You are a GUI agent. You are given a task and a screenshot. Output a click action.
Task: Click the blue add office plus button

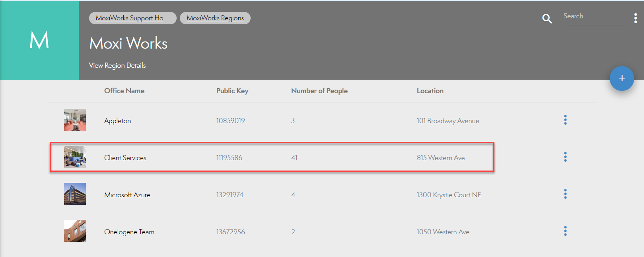coord(622,78)
